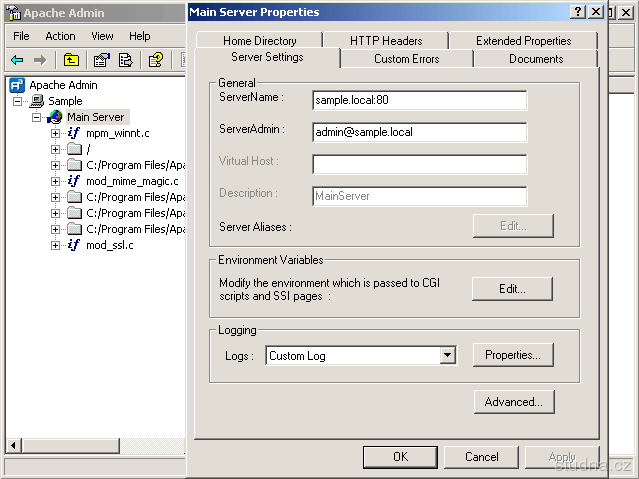Open the Action menu
639x479 pixels.
(x=60, y=36)
